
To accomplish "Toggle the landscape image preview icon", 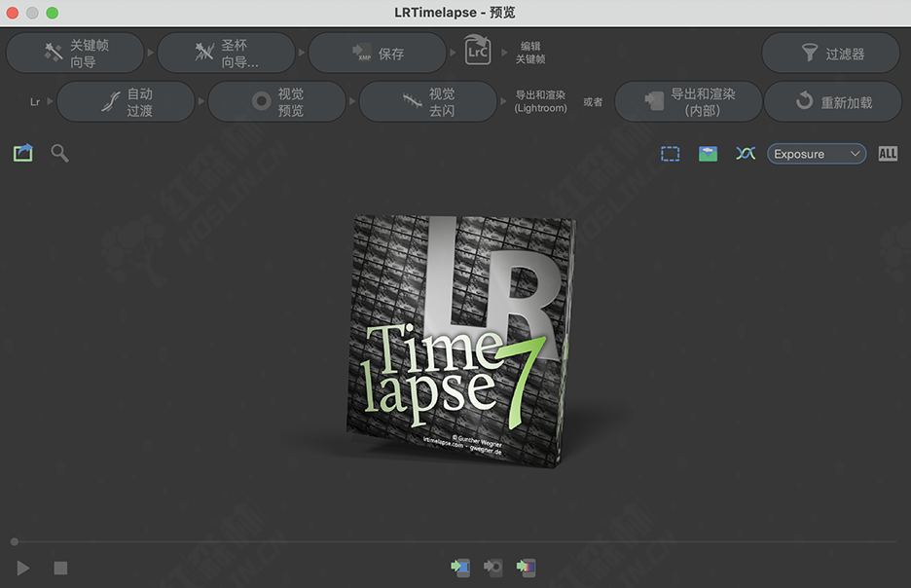I will 708,154.
